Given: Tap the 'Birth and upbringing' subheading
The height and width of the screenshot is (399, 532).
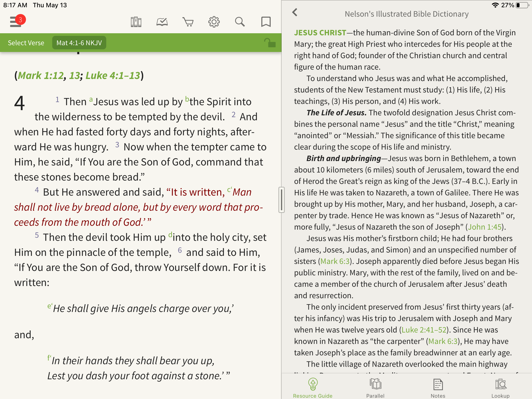Looking at the screenshot, I should (x=344, y=158).
